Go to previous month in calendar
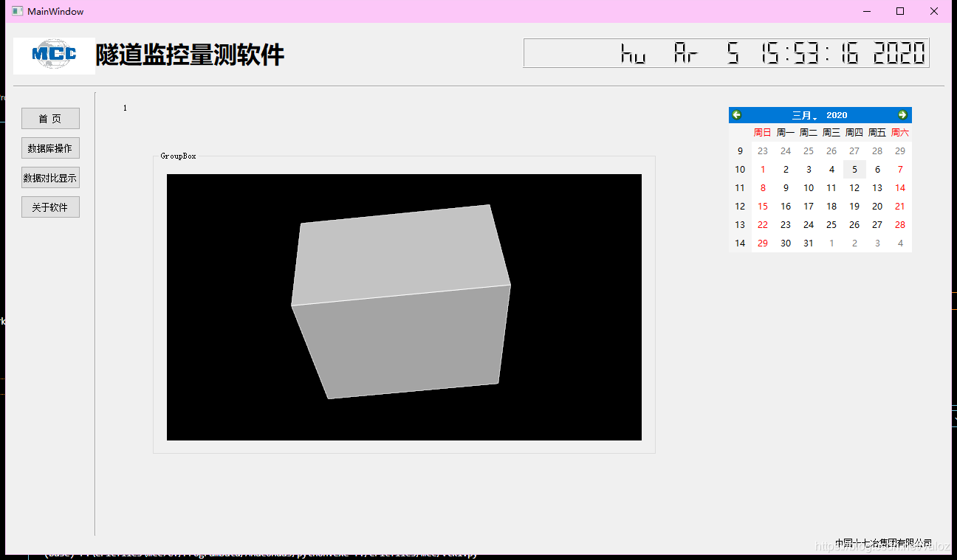 point(736,115)
